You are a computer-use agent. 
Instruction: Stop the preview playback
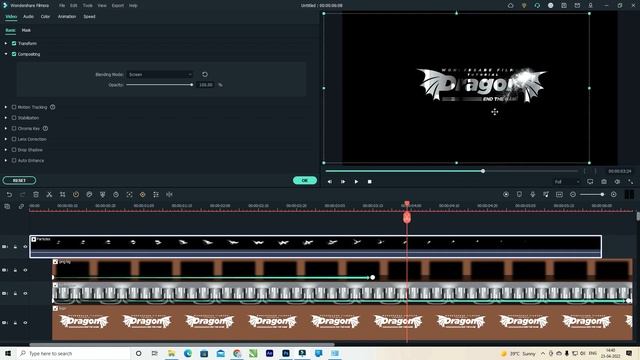(x=369, y=182)
